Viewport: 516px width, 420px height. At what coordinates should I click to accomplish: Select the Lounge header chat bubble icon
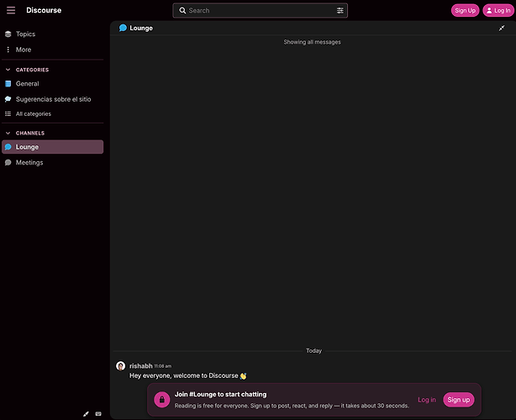[x=123, y=28]
